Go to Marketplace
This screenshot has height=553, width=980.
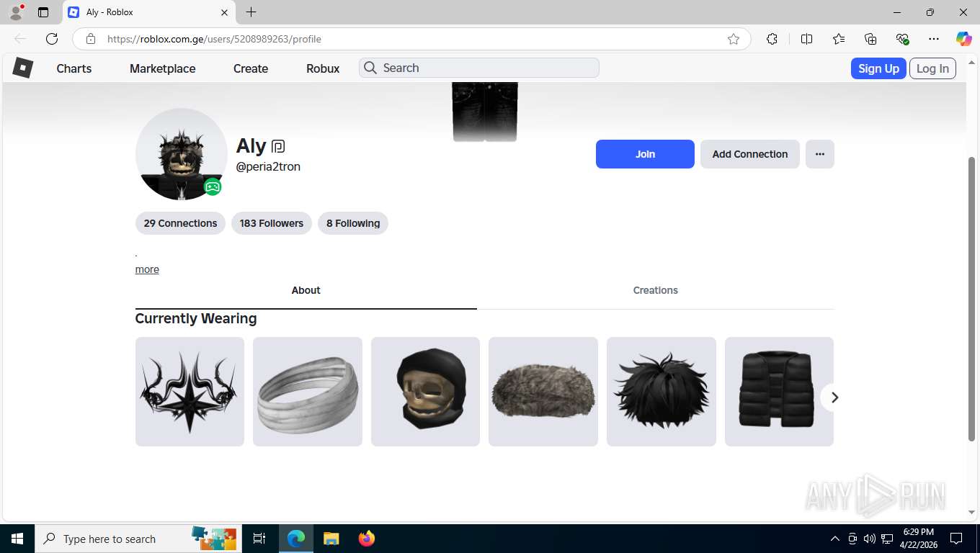point(163,68)
